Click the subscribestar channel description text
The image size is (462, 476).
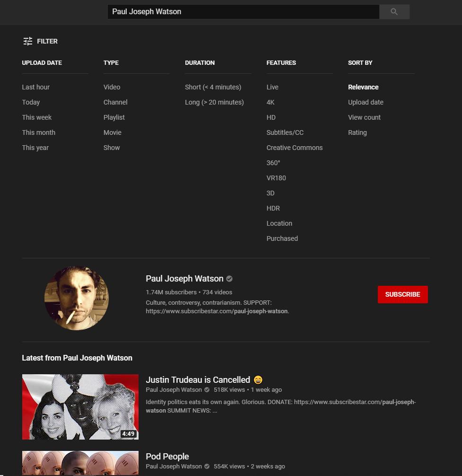217,307
